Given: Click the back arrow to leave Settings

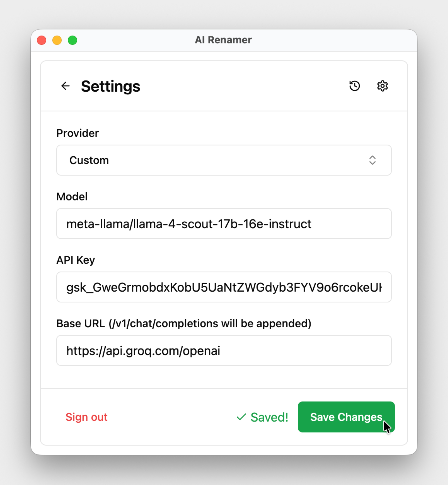Looking at the screenshot, I should point(65,86).
